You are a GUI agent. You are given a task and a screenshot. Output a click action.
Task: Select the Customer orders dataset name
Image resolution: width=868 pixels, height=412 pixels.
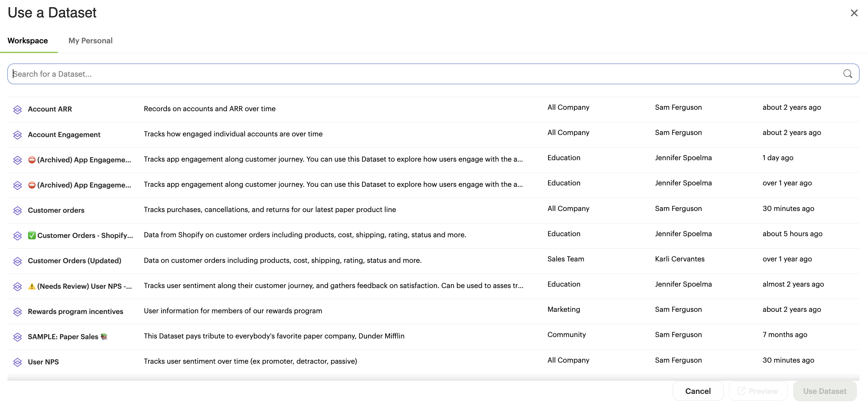56,210
